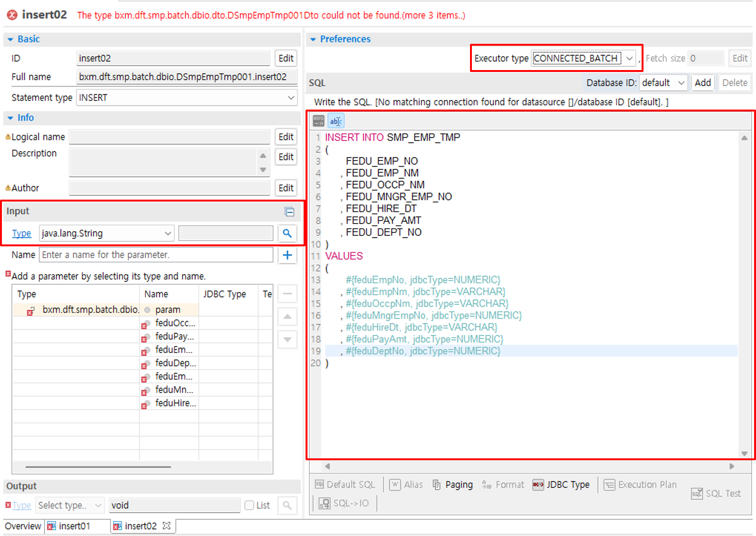Click the remove parameter minus button
756x536 pixels.
click(x=287, y=293)
